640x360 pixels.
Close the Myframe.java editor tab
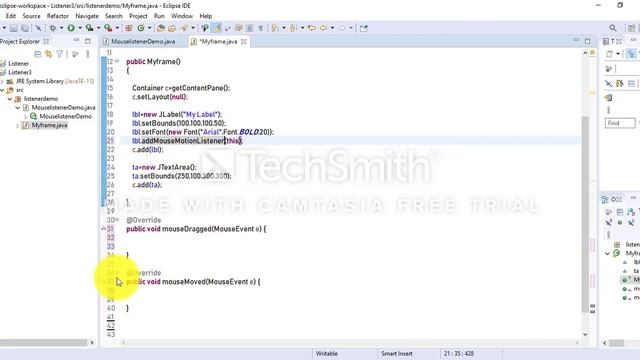[244, 42]
